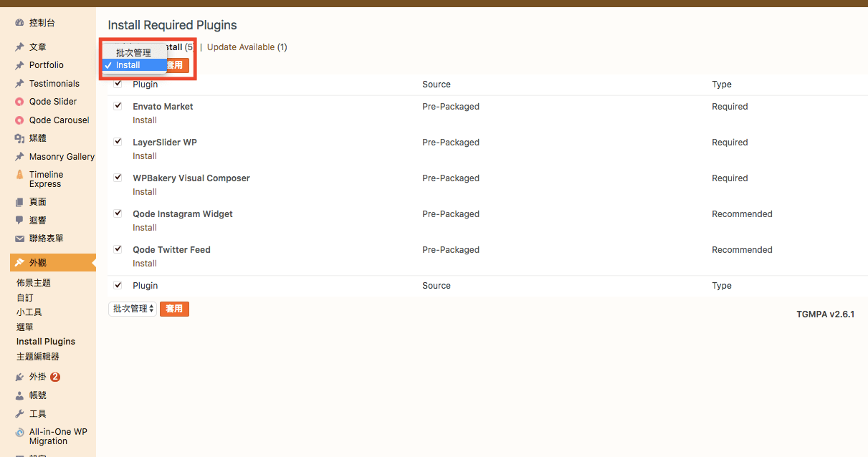Image resolution: width=868 pixels, height=457 pixels.
Task: Click the TGMPA v2.6.1 version text
Action: pyautogui.click(x=825, y=314)
